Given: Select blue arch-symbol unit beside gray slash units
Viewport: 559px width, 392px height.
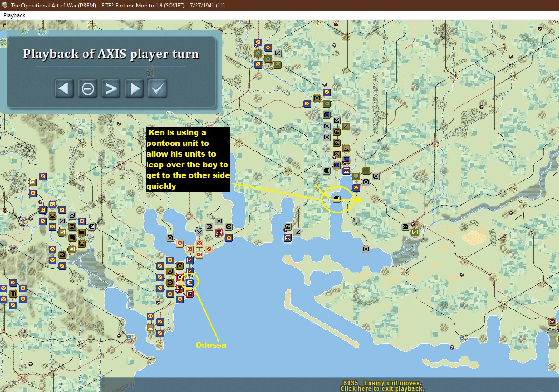Looking at the screenshot, I should (x=288, y=238).
